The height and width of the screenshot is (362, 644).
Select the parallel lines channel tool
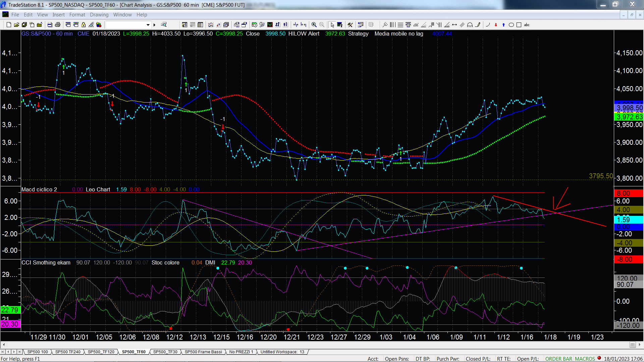pos(462,25)
